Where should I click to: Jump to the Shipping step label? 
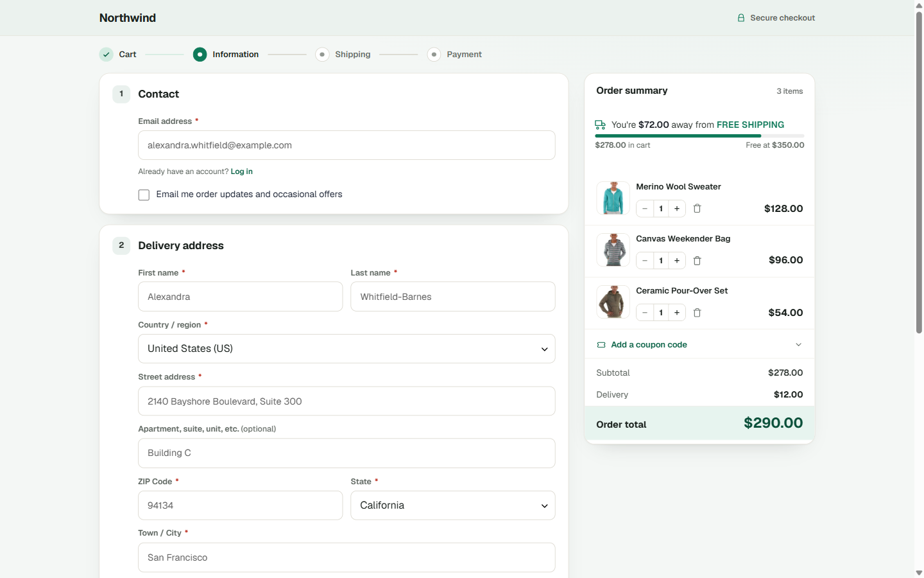coord(353,55)
